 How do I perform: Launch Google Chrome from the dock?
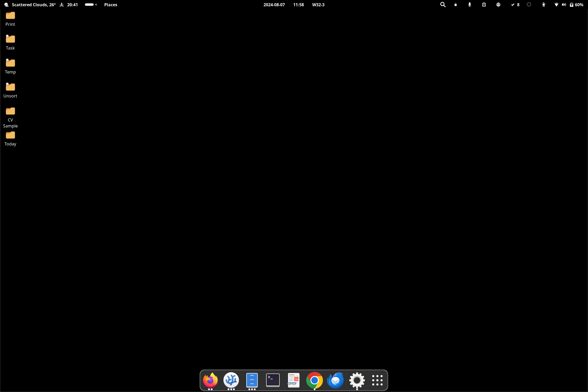(314, 380)
